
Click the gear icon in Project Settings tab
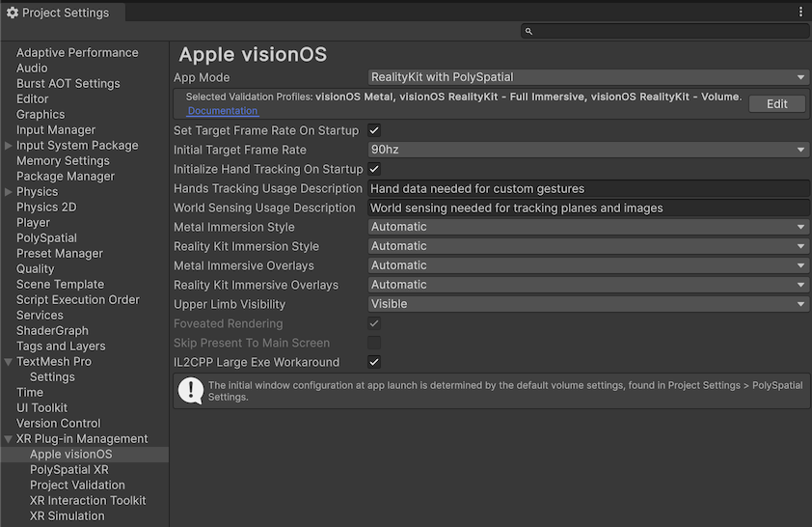(13, 13)
